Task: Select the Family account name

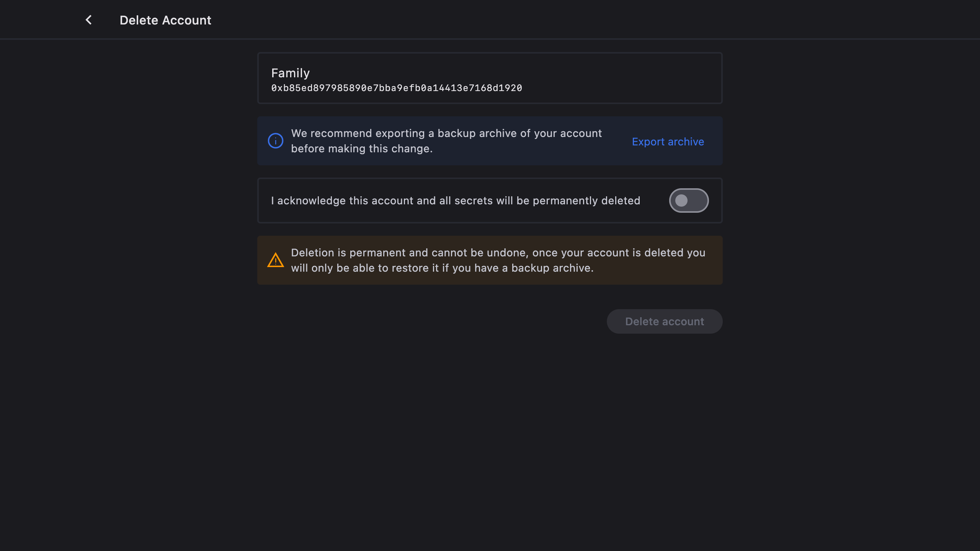Action: tap(290, 73)
